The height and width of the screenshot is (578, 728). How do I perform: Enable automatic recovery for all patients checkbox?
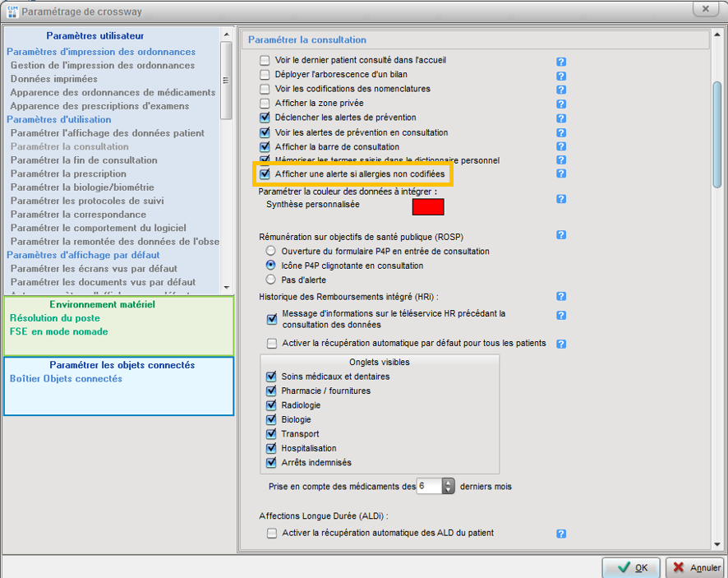coord(272,344)
